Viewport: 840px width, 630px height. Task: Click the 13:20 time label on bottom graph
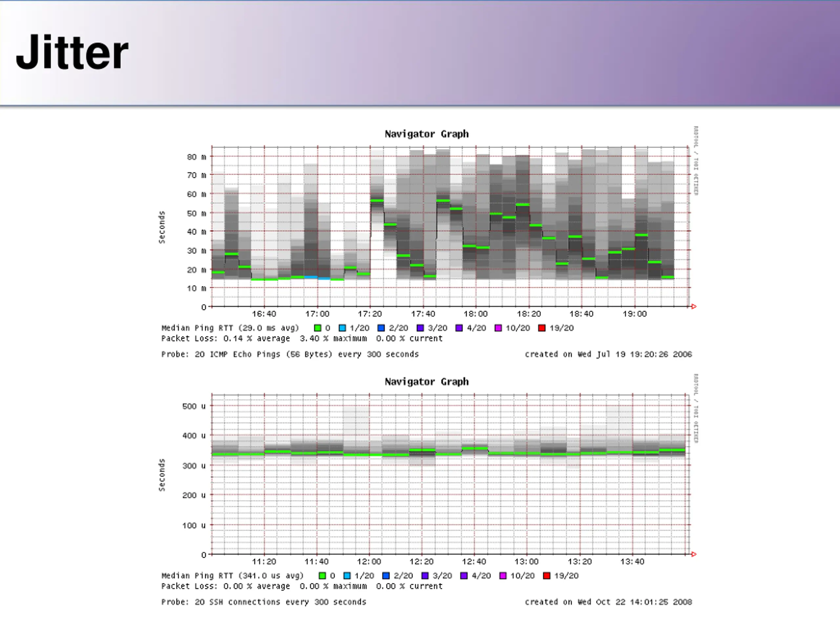tap(579, 562)
